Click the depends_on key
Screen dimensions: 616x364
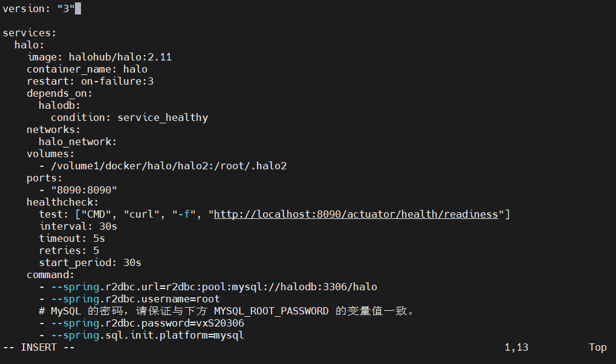[x=59, y=93]
